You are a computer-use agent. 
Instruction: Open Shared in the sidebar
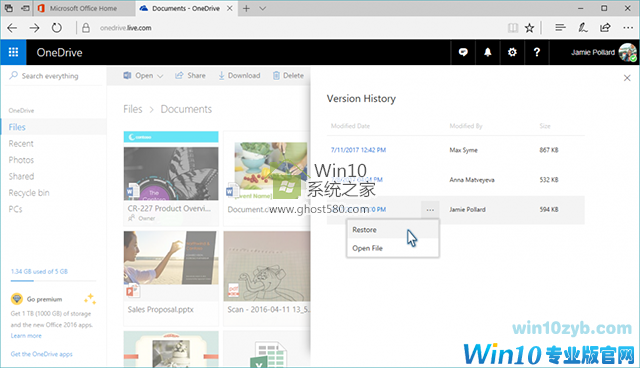click(21, 176)
